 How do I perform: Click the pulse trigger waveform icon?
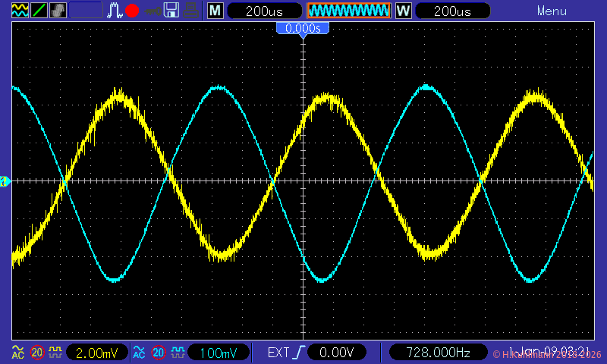pyautogui.click(x=115, y=11)
